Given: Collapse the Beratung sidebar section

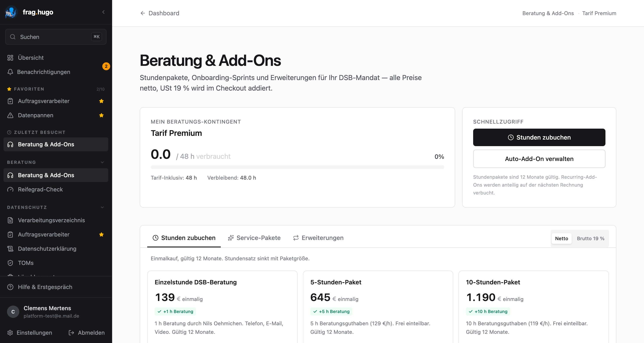Looking at the screenshot, I should pyautogui.click(x=102, y=162).
